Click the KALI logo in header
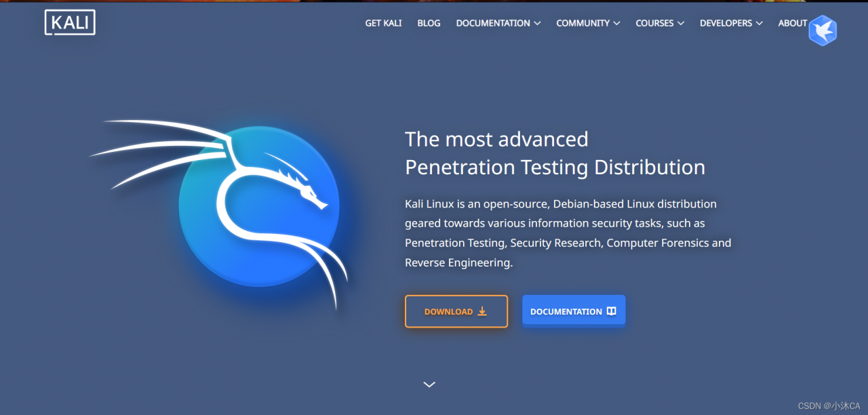 point(70,22)
